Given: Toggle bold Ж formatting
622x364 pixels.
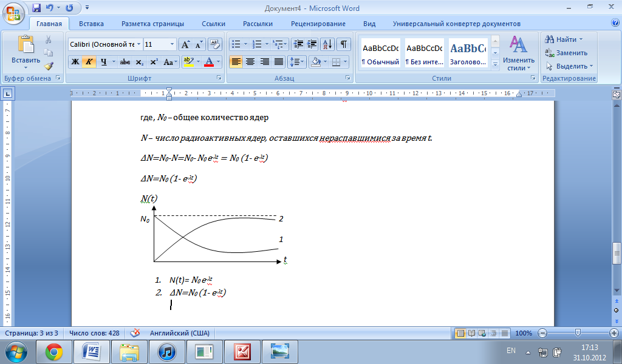Looking at the screenshot, I should point(75,62).
